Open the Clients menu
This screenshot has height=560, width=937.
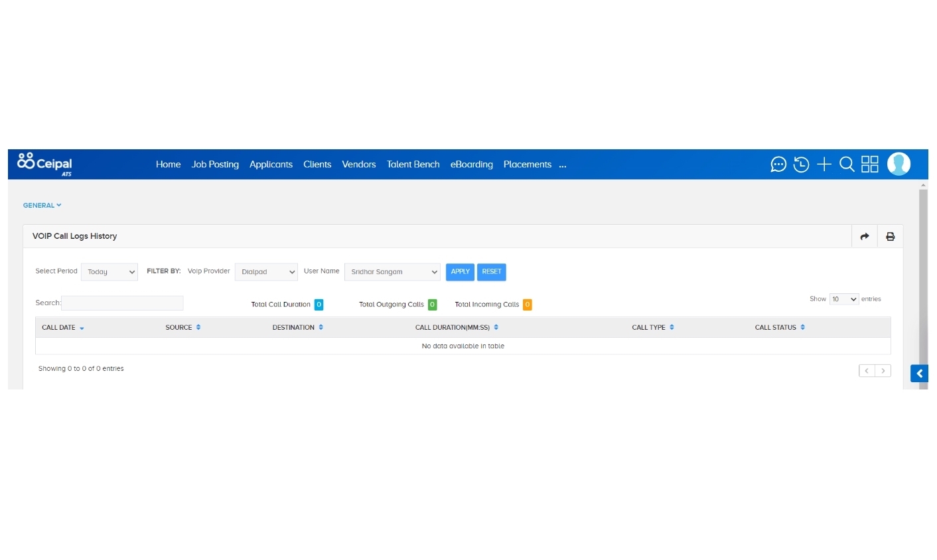(x=317, y=165)
